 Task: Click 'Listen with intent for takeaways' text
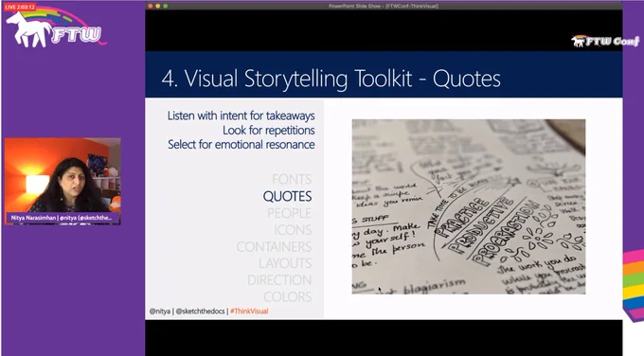pos(241,116)
